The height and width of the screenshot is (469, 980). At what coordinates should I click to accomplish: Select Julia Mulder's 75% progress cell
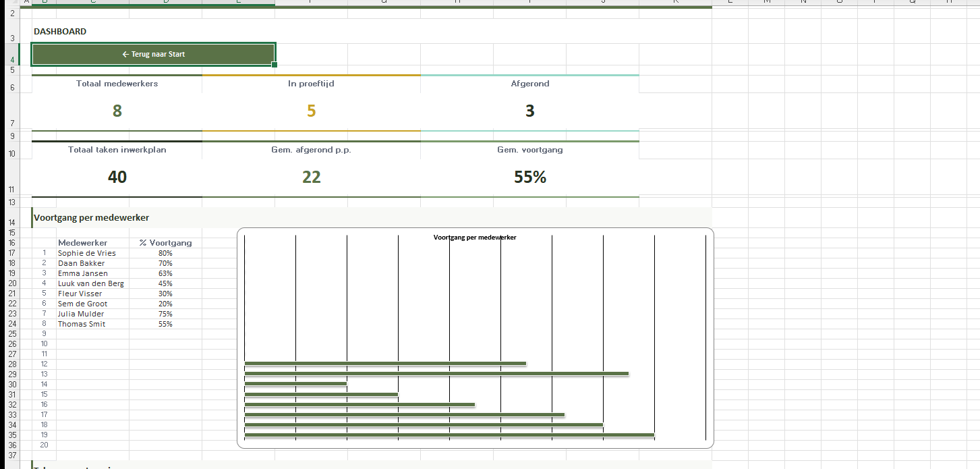[x=165, y=314]
